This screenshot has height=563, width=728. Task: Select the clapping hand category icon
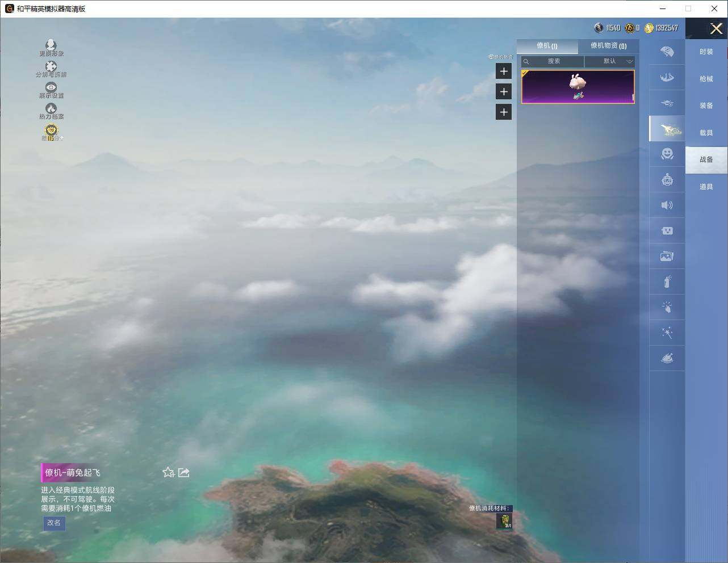pos(667,307)
